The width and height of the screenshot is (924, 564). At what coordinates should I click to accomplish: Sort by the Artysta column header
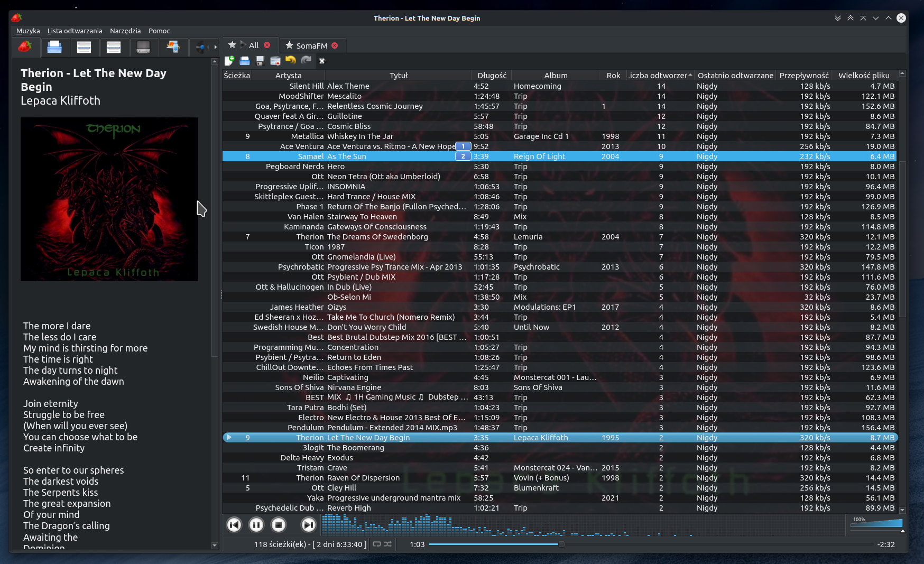[x=288, y=76]
